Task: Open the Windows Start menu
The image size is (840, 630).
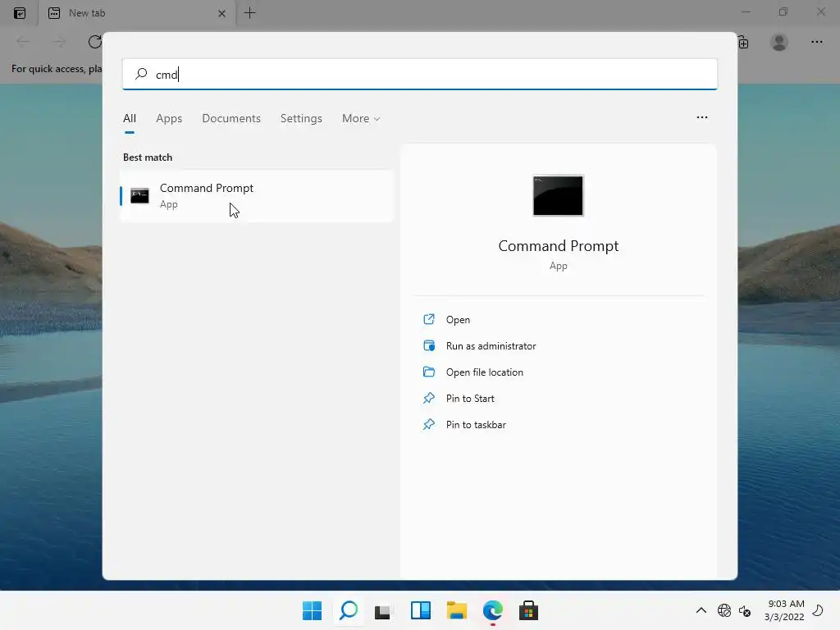Action: tap(312, 610)
